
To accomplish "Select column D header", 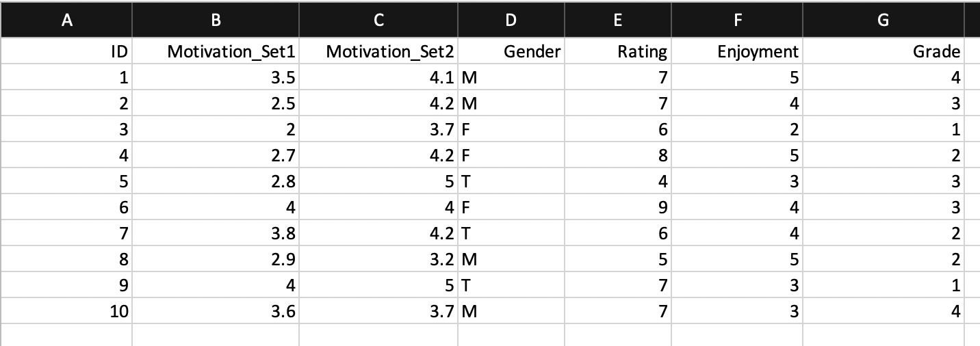I will (511, 21).
